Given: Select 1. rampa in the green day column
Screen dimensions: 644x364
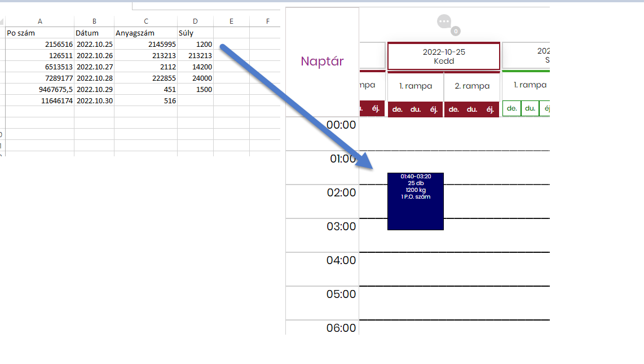Looking at the screenshot, I should point(530,85).
